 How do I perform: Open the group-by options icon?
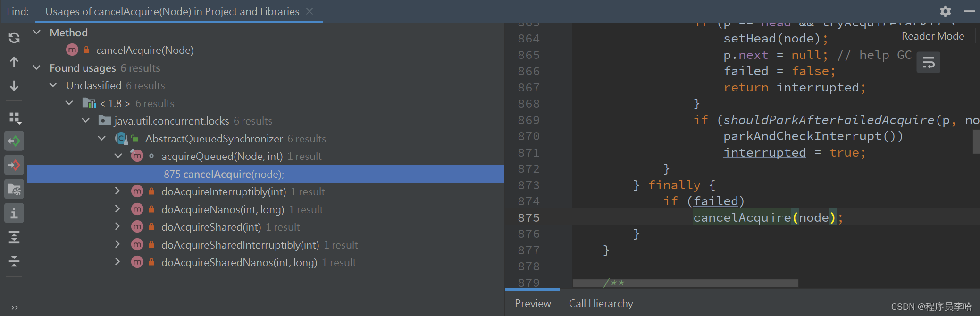point(14,118)
